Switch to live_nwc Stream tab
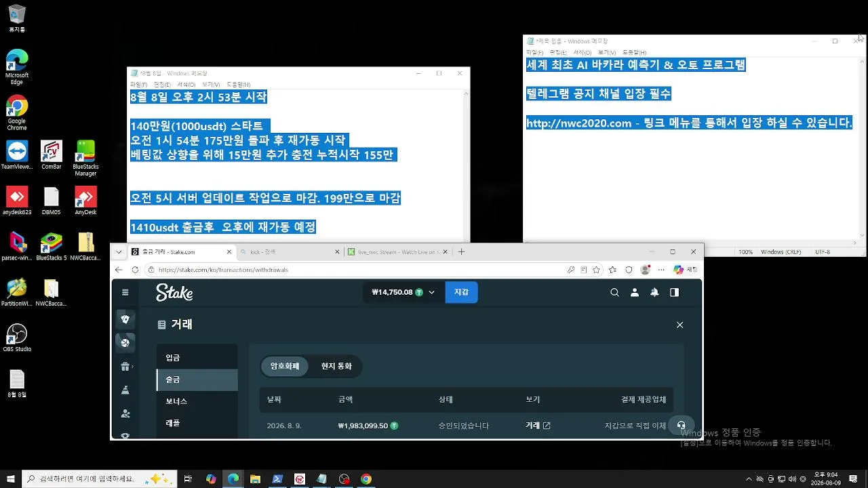The width and height of the screenshot is (868, 488). [x=397, y=251]
